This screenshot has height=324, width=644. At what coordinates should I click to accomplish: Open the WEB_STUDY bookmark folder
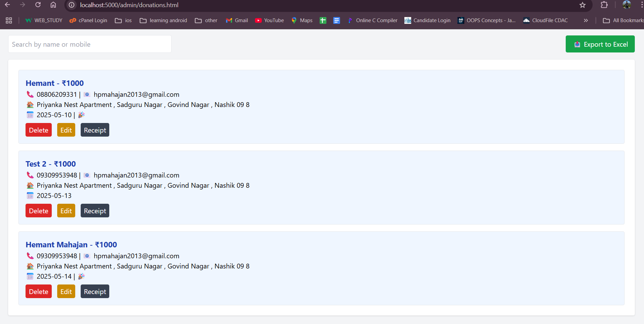44,20
